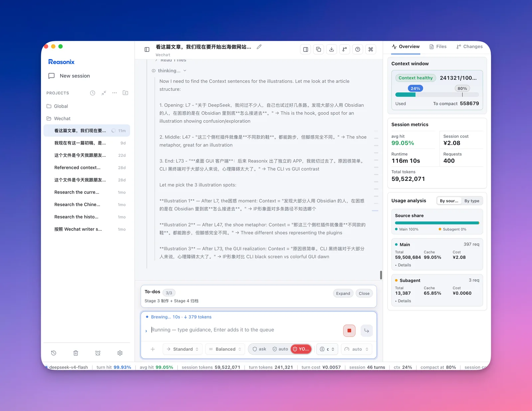Open the command palette icon
532x411 pixels.
(371, 50)
